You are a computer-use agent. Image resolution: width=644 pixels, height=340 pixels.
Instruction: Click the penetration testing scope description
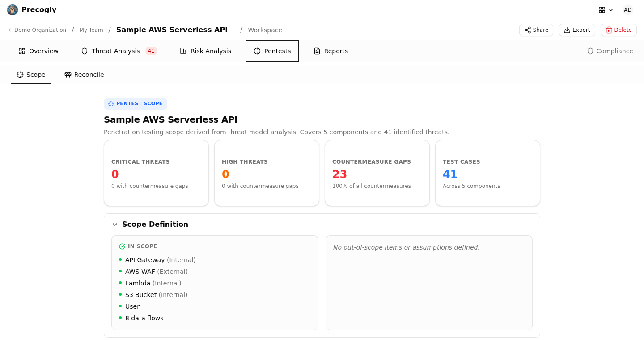(276, 132)
